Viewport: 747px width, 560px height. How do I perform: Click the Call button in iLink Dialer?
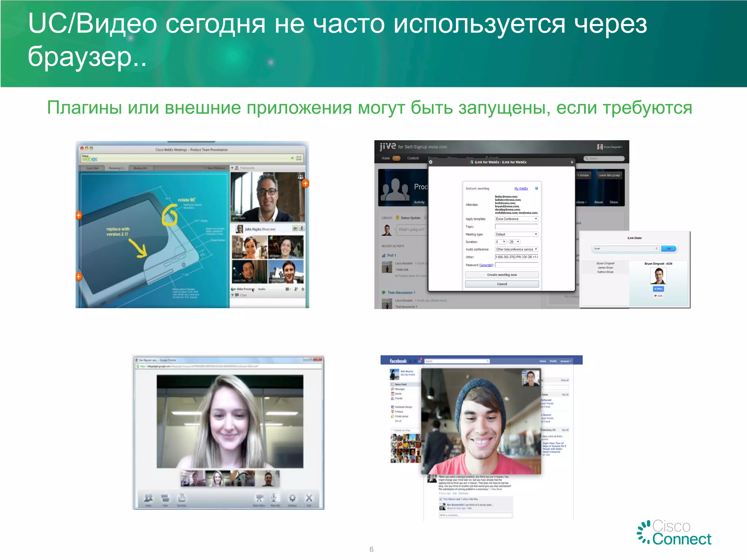point(669,249)
